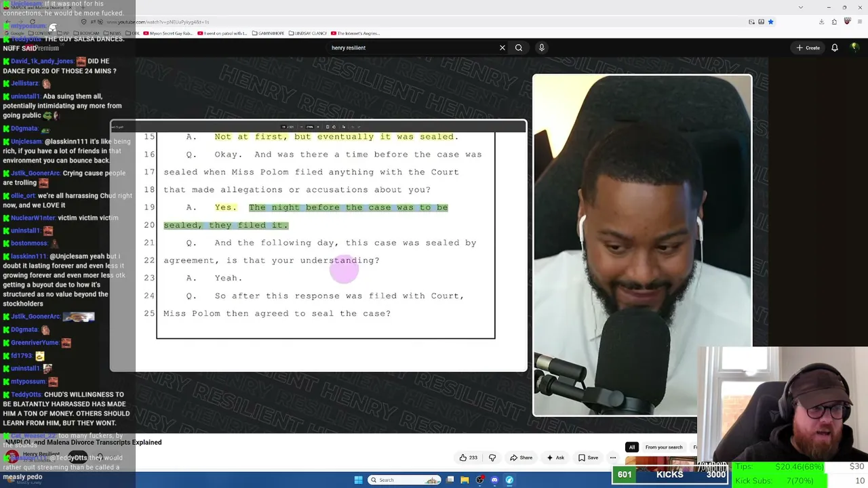This screenshot has height=488, width=868.
Task: Open Discord from the taskbar
Action: pos(494,480)
